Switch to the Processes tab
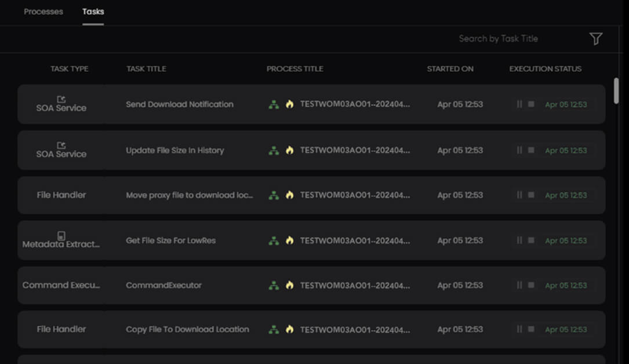 pos(43,12)
